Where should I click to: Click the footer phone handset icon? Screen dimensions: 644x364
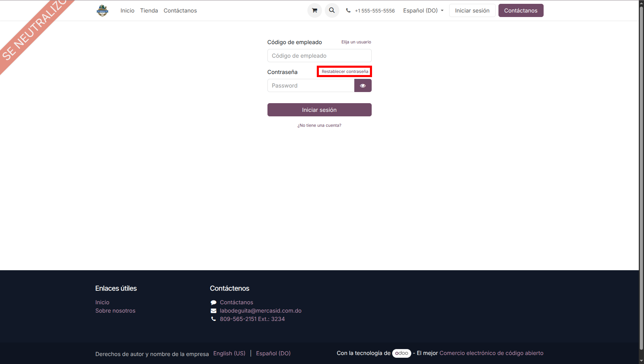(213, 319)
